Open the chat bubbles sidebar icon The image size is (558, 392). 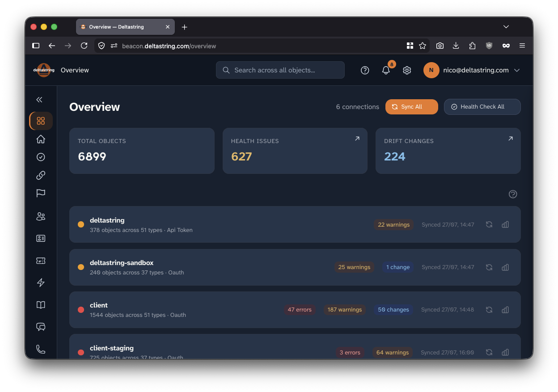pos(41,327)
